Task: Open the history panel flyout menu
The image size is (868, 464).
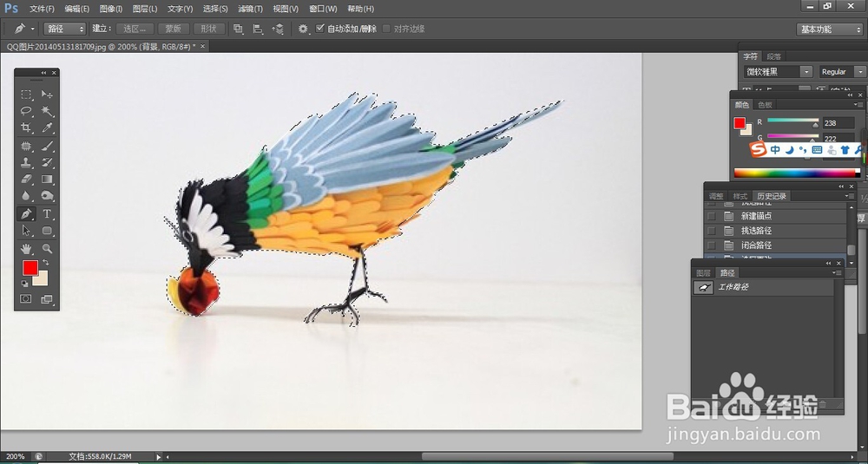Action: [850, 196]
